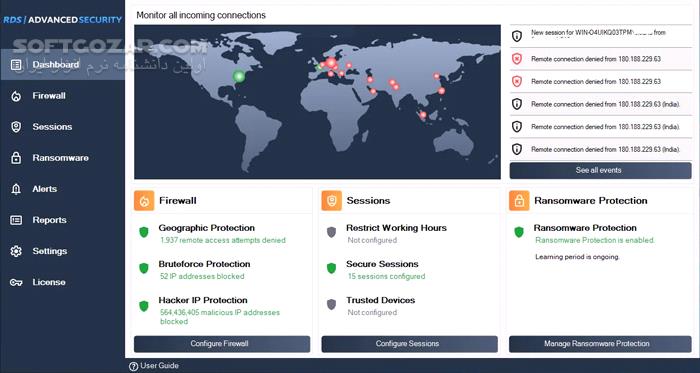Click the red shield icon of the second denied event

tap(517, 82)
